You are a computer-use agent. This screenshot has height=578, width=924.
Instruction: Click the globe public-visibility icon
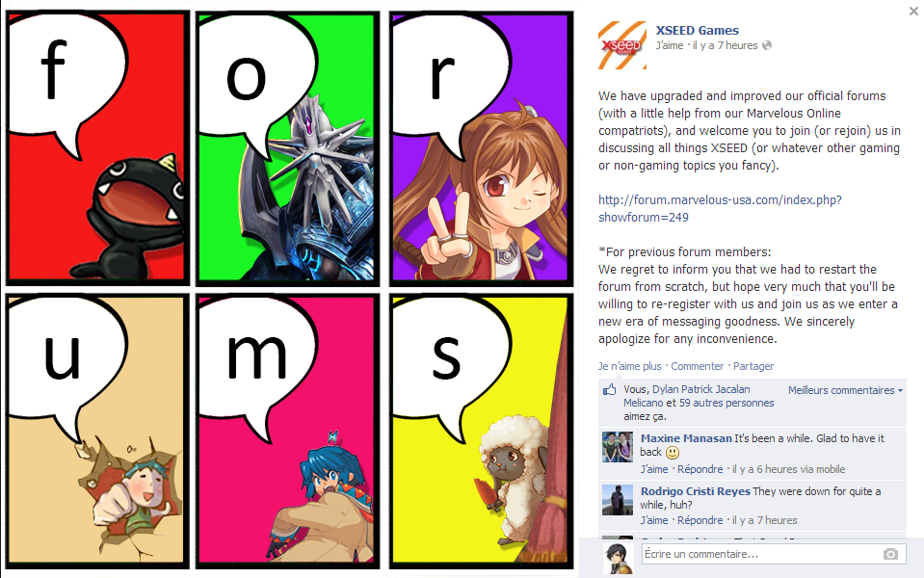point(767,45)
